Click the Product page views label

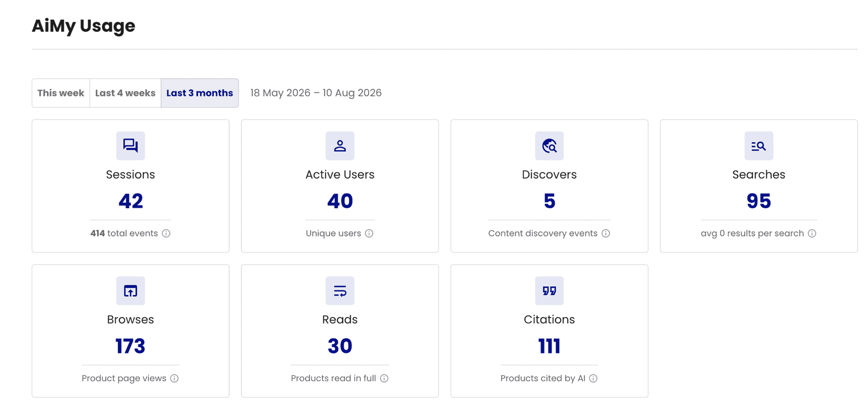[124, 378]
